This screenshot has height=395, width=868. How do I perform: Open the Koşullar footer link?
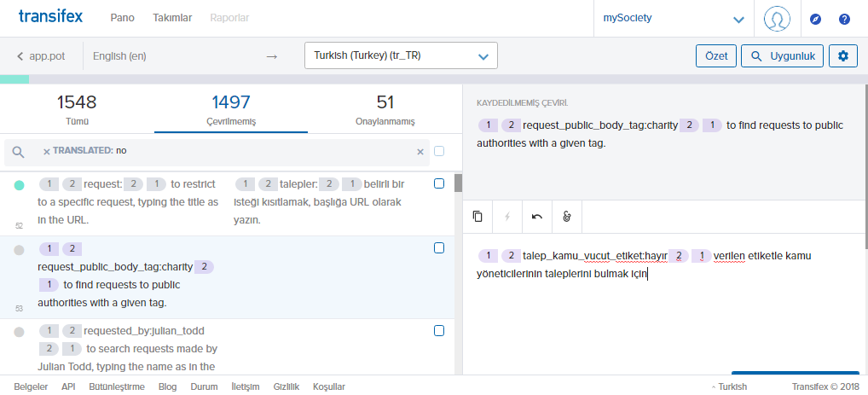(x=329, y=386)
